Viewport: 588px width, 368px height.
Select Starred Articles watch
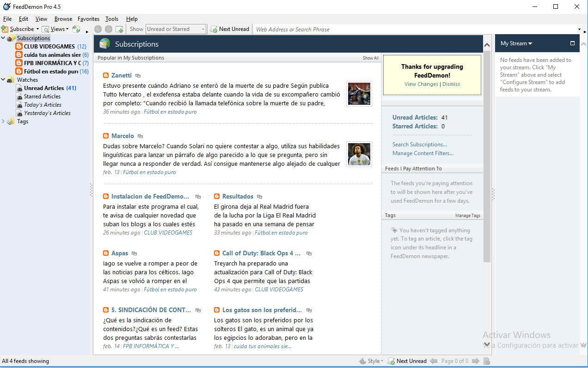(42, 97)
